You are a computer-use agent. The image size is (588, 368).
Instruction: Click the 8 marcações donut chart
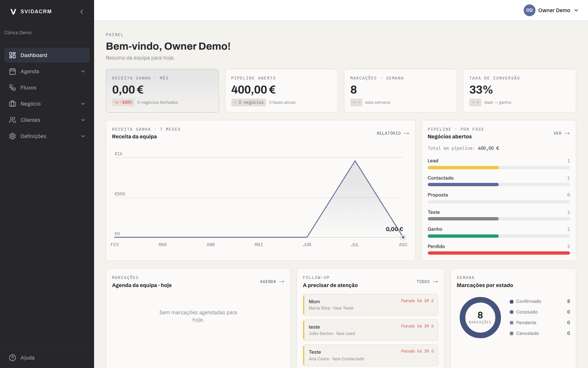(x=480, y=318)
